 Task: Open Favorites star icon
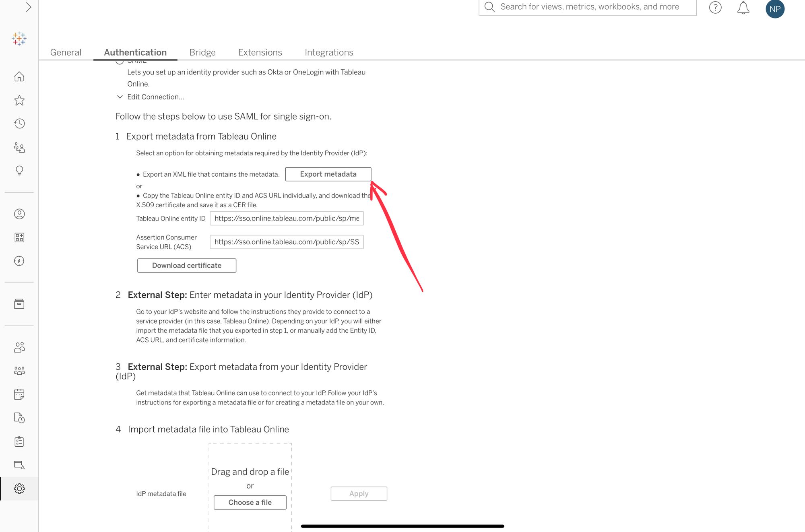click(x=19, y=100)
